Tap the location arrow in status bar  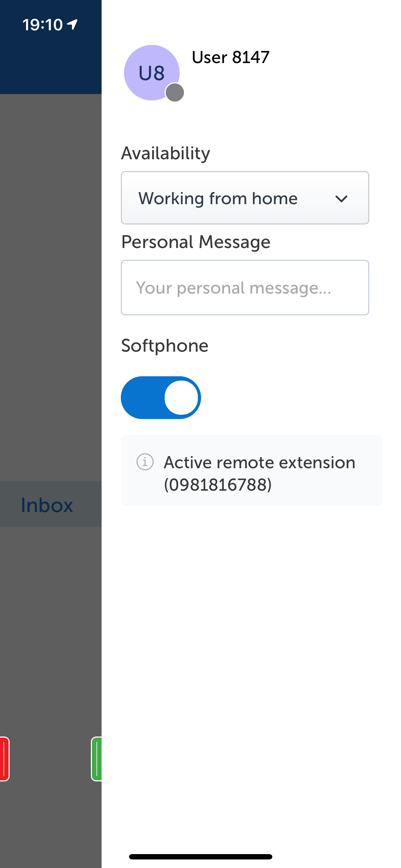73,24
